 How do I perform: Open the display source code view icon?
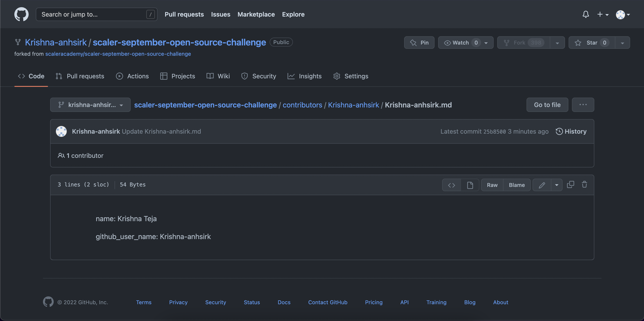452,185
